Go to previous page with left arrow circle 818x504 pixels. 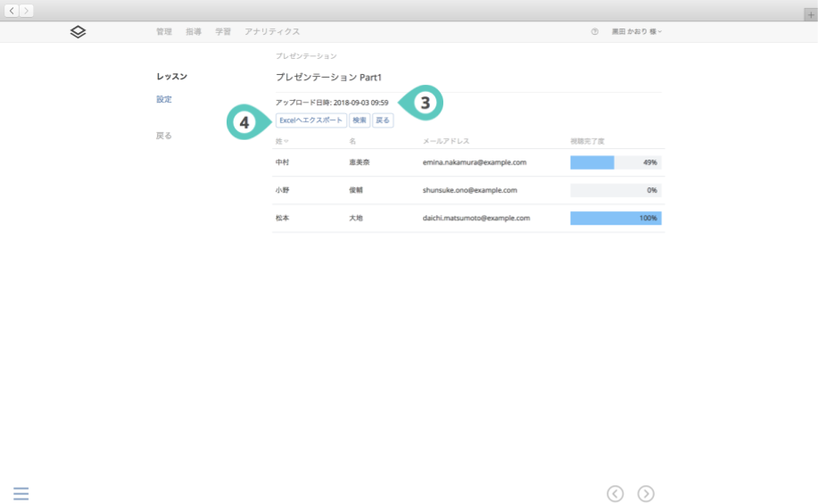[x=616, y=493]
